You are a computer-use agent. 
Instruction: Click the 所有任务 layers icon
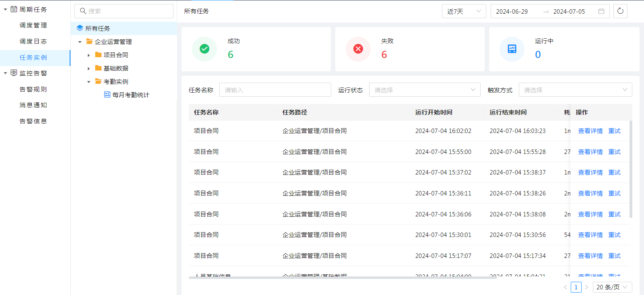80,28
